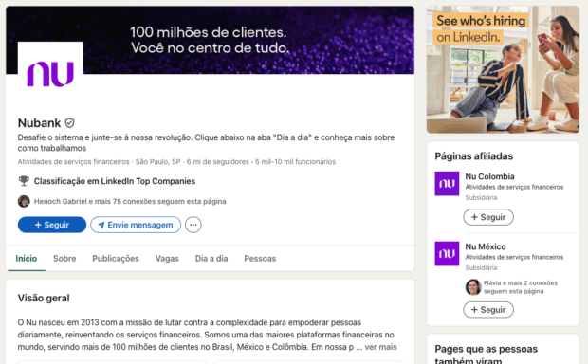Open the Nu México page name link
Screen dimensions: 588x364
point(486,246)
